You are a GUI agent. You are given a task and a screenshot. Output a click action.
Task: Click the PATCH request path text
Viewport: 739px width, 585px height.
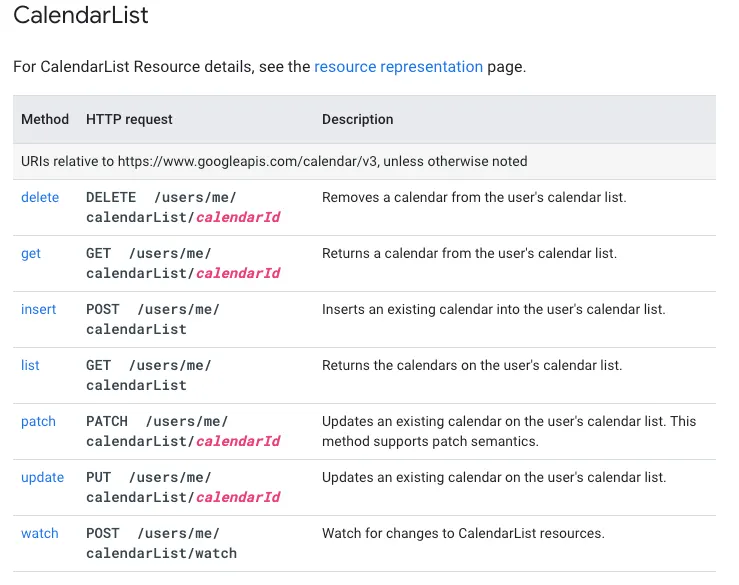[x=183, y=431]
